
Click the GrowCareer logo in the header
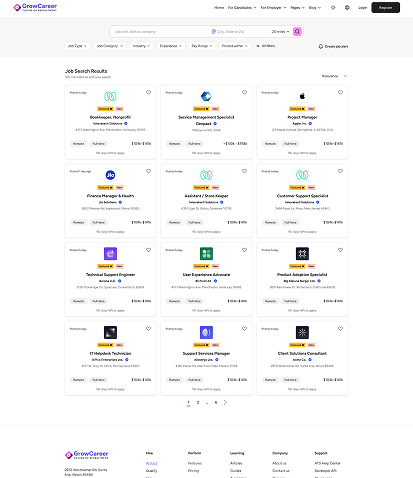[x=35, y=7]
